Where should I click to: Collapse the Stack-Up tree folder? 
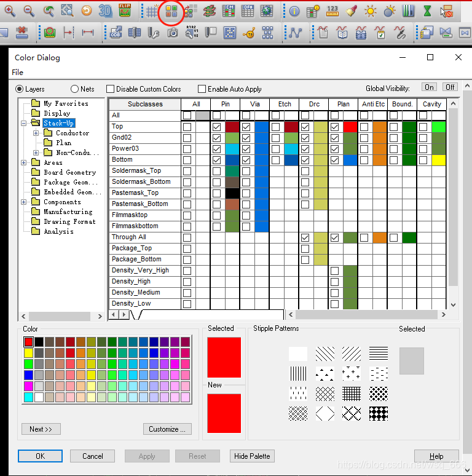pyautogui.click(x=23, y=123)
